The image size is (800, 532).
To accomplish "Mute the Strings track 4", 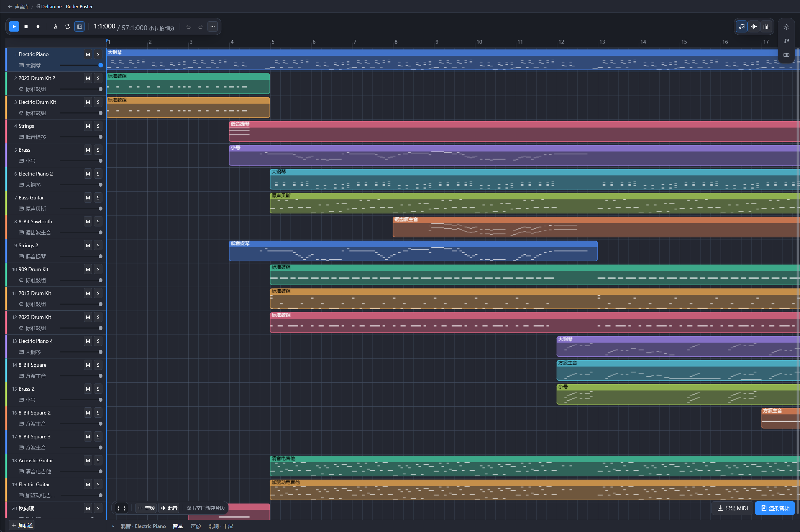I will pos(88,126).
